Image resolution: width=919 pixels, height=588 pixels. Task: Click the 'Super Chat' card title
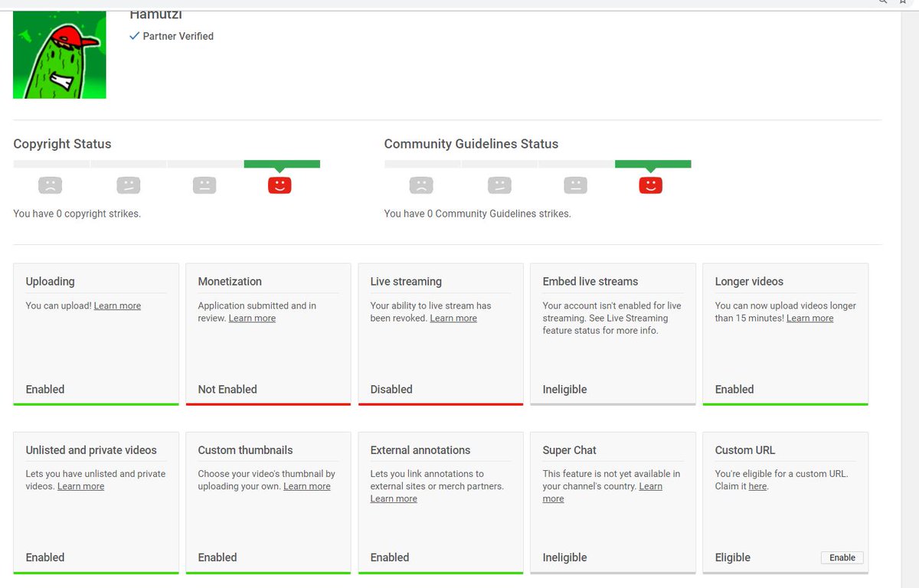(x=569, y=450)
